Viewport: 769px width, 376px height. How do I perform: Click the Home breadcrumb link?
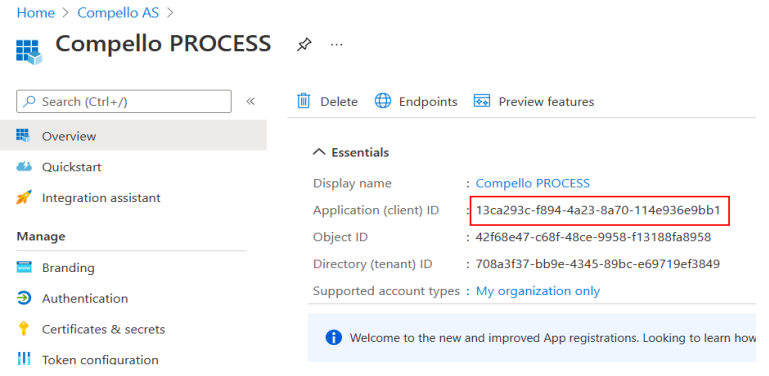point(35,13)
